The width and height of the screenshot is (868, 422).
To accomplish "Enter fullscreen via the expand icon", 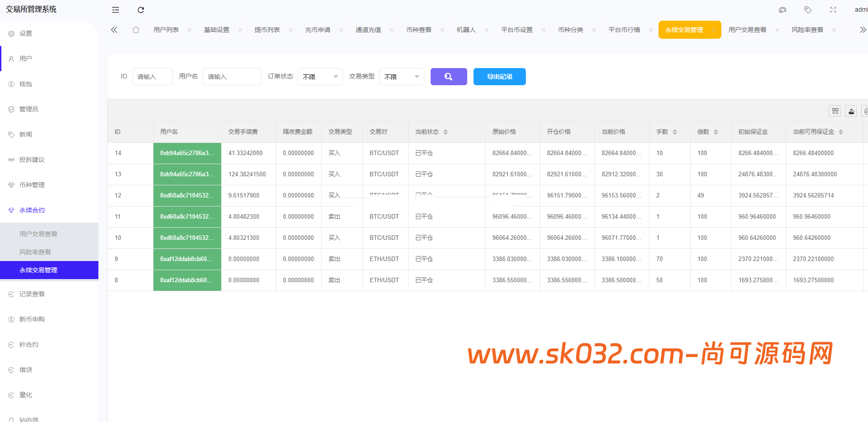I will [833, 9].
